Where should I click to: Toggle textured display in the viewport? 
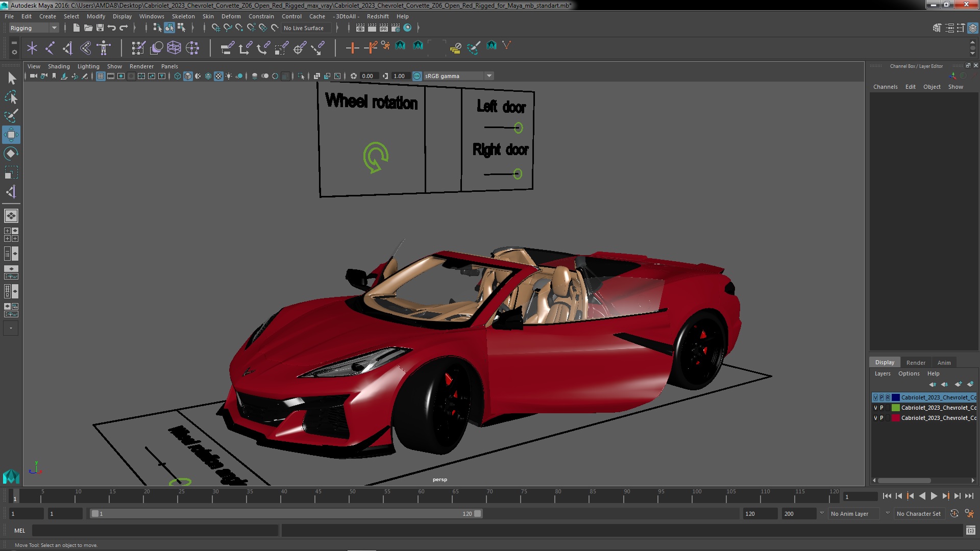(218, 76)
